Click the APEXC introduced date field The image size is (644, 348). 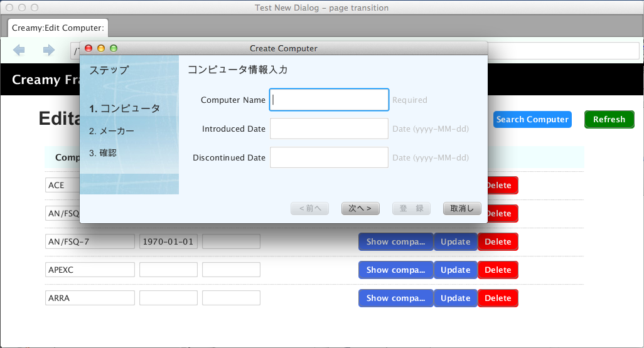(168, 270)
